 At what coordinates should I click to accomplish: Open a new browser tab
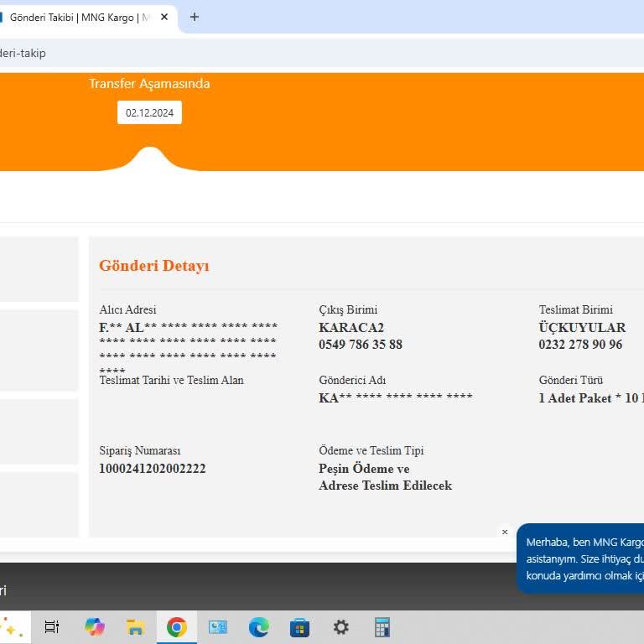coord(195,18)
